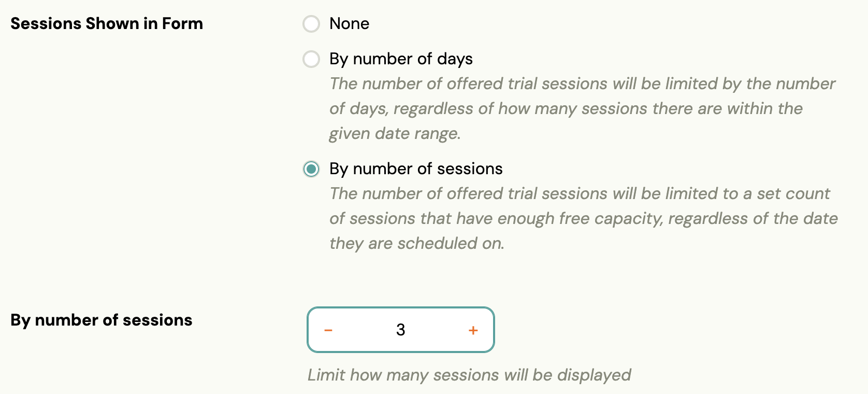
Task: Click By number of sessions radio option label
Action: tap(416, 169)
